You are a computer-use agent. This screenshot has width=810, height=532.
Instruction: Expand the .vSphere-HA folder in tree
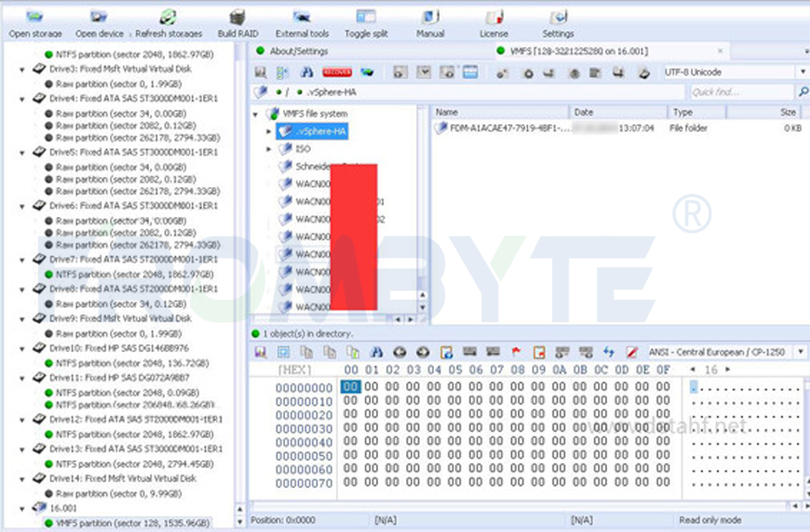(268, 132)
